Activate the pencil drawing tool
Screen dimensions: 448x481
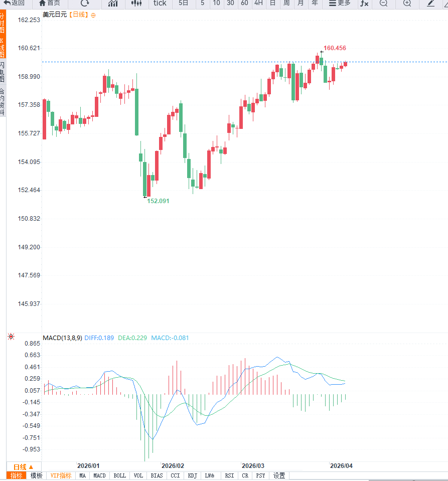(430, 3)
